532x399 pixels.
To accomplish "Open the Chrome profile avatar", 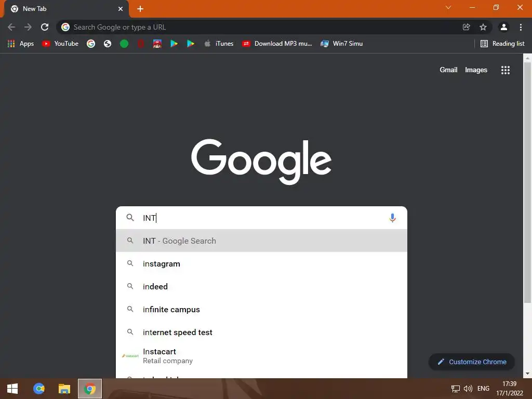I will (504, 27).
